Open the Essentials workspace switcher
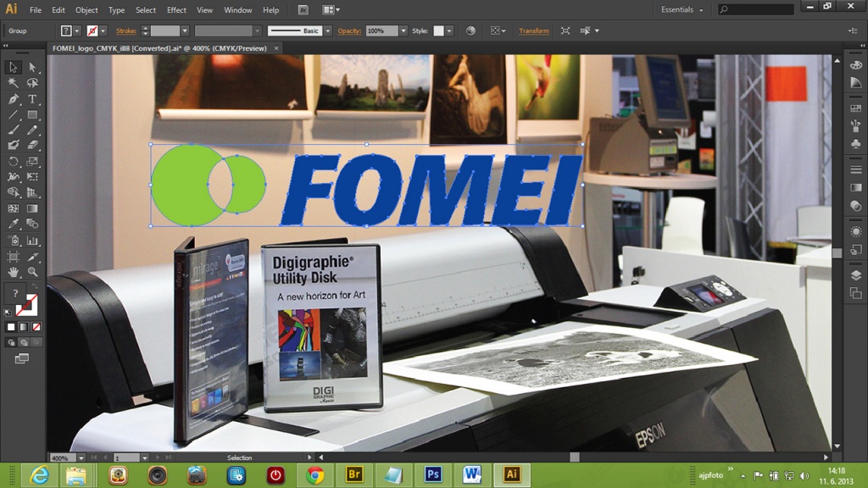Screen dimensions: 868x488 682,10
